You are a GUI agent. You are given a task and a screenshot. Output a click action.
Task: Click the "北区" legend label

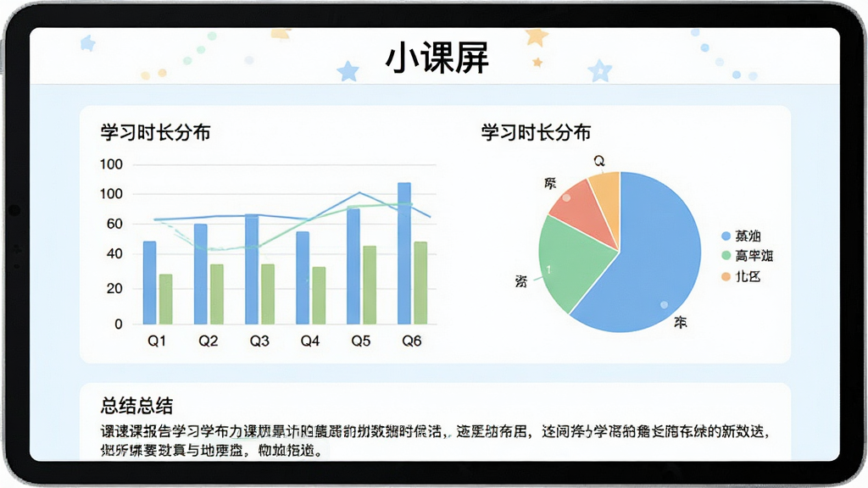748,277
